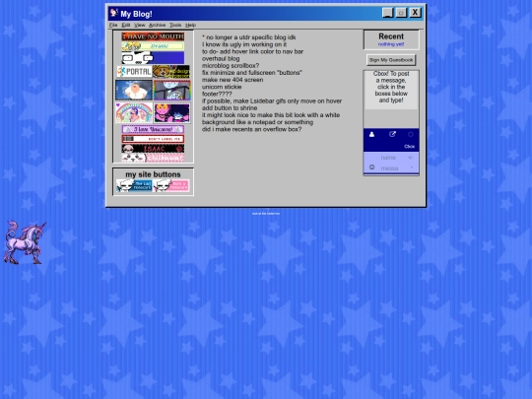Click the yellow banner below I HAVE NO MOUTH
This screenshot has height=399, width=532.
tap(153, 46)
